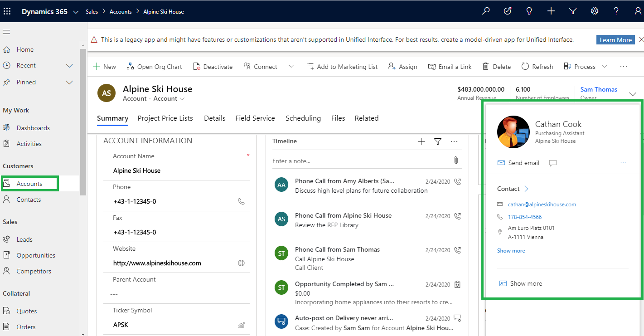
Task: Expand the Pinned section in sidebar
Action: 69,83
